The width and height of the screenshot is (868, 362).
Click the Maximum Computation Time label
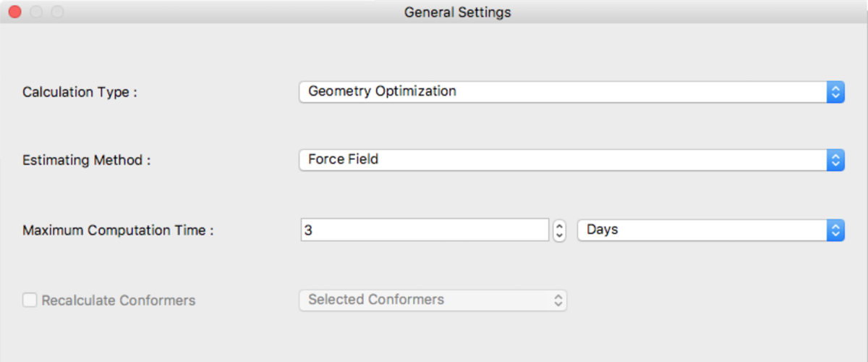(119, 230)
